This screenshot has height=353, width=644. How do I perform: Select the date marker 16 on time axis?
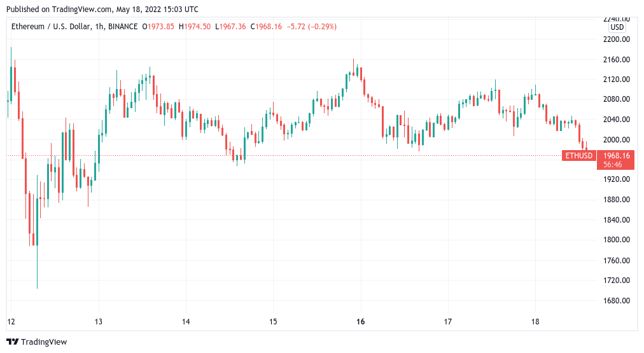point(360,322)
